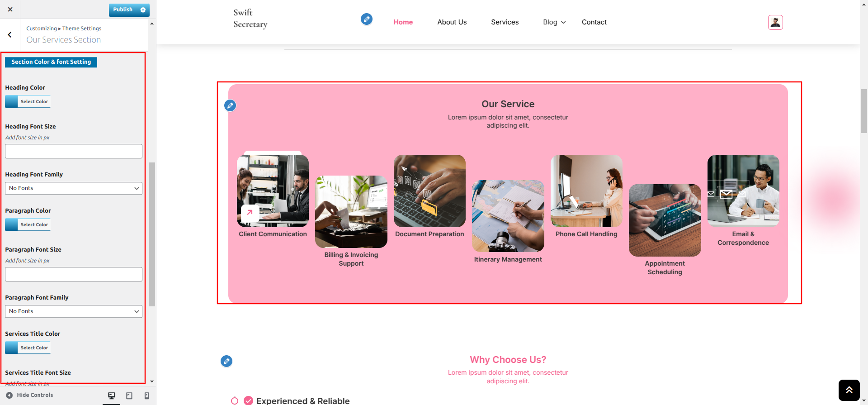Close the Customizer with the X icon
Image resolution: width=868 pixels, height=405 pixels.
(10, 9)
